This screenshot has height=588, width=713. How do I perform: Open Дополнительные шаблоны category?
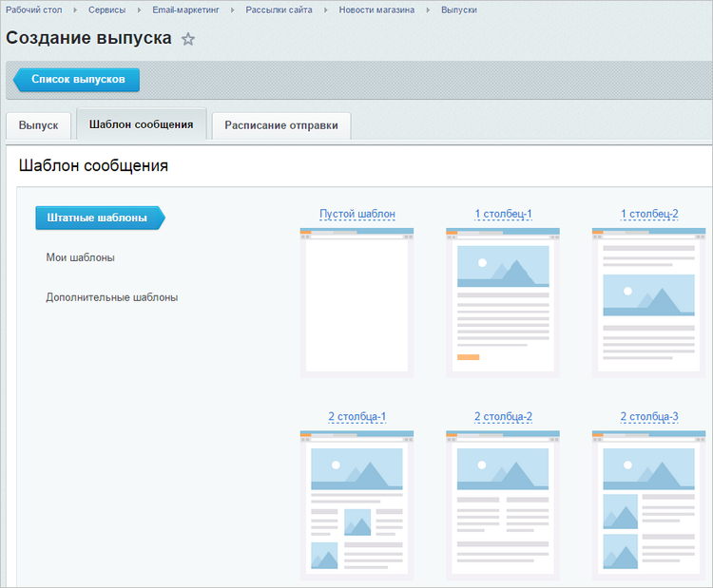(112, 297)
